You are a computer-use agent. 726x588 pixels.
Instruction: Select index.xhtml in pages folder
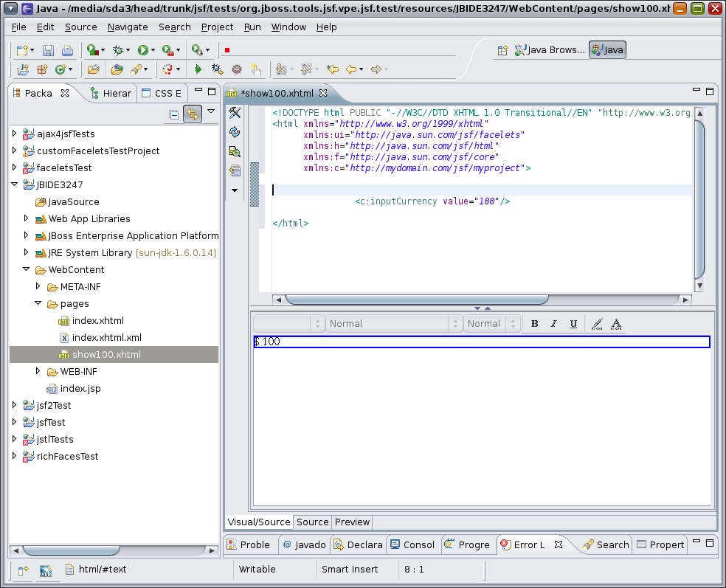click(97, 320)
